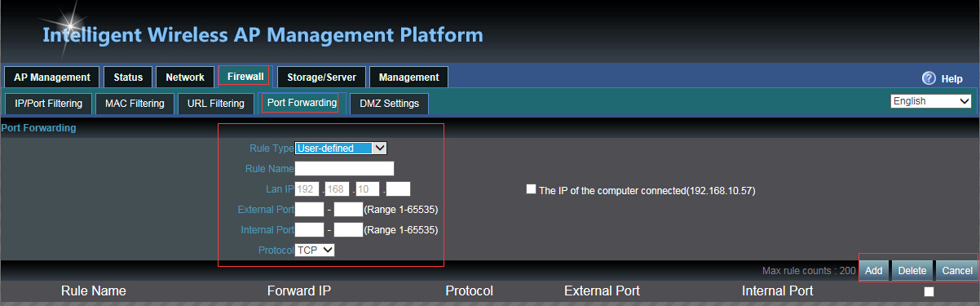Open the AP Management tab
980x306 pixels.
point(52,77)
